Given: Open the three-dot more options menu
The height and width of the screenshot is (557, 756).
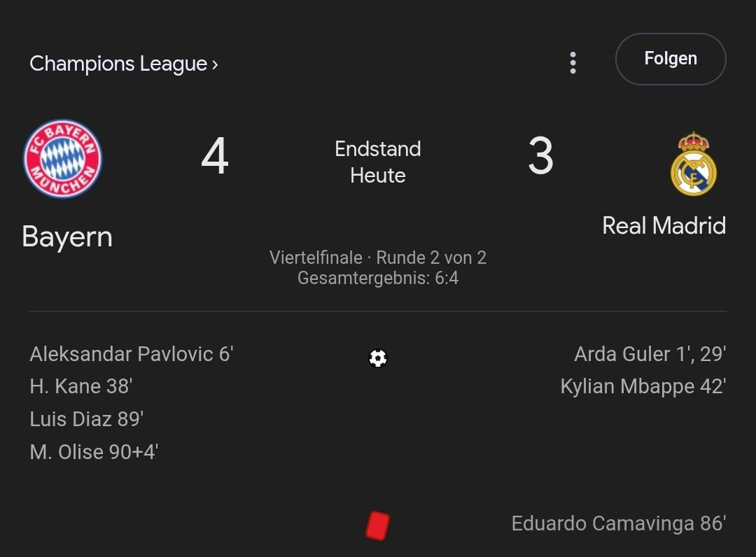Looking at the screenshot, I should pyautogui.click(x=573, y=63).
